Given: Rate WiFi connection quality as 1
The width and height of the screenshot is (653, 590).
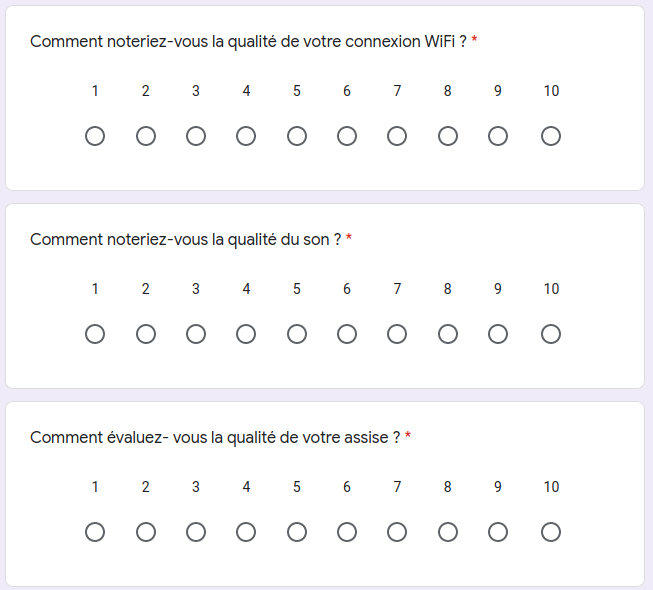Looking at the screenshot, I should coord(95,136).
